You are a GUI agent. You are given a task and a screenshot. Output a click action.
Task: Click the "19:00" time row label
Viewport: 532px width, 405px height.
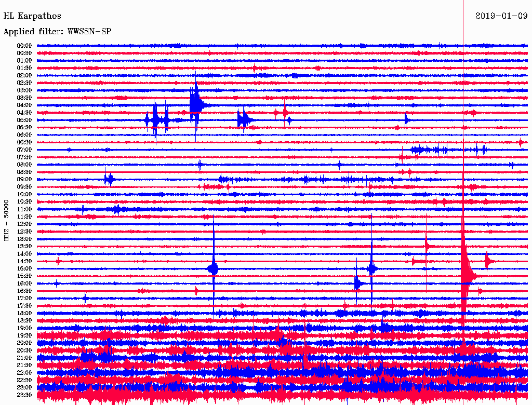click(x=24, y=328)
